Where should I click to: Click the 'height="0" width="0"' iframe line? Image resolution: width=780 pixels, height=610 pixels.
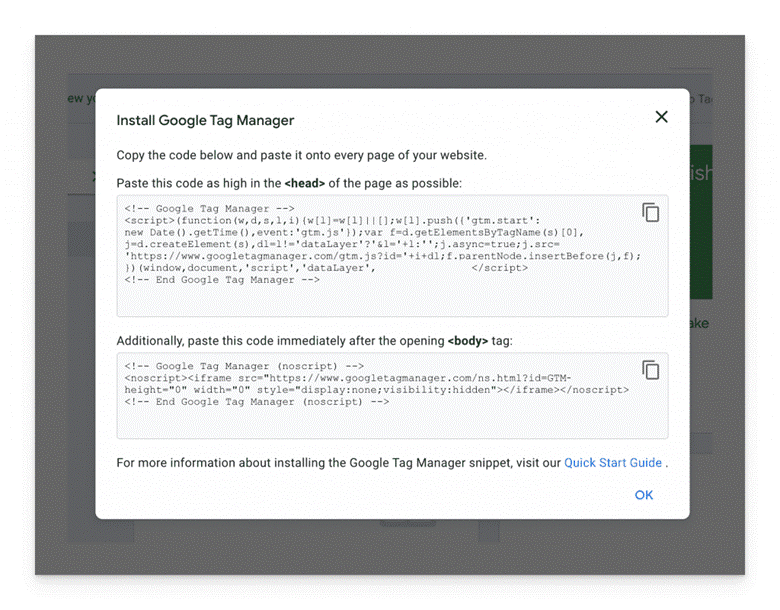[377, 390]
